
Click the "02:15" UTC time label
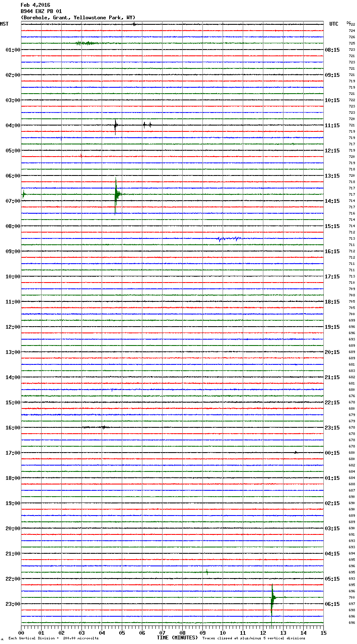point(332,503)
